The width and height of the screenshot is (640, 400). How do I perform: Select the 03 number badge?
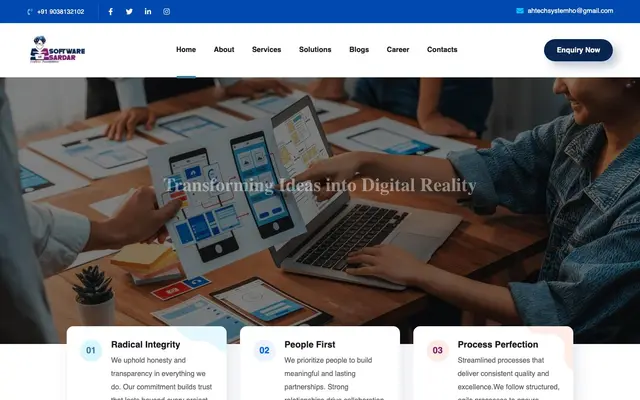click(x=438, y=350)
